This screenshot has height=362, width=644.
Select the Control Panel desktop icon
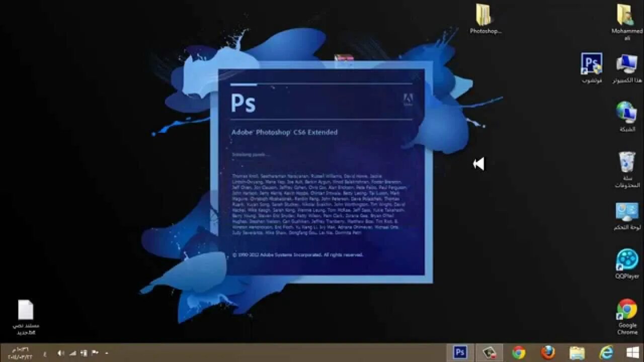[627, 217]
